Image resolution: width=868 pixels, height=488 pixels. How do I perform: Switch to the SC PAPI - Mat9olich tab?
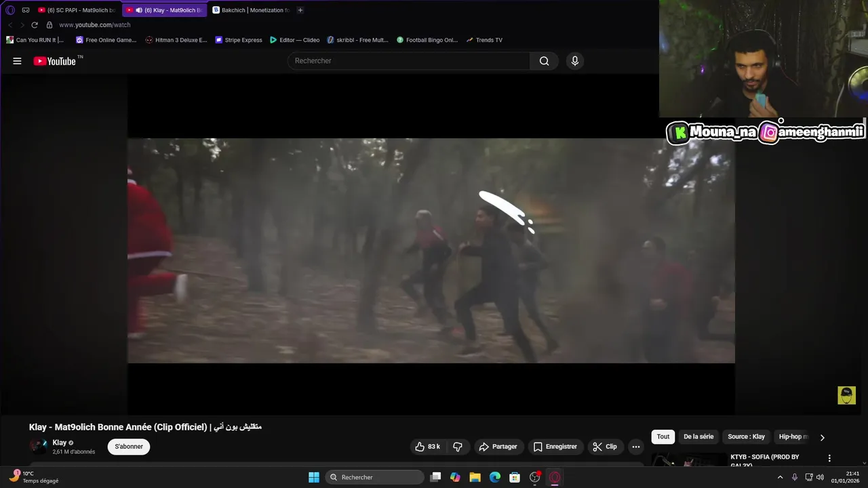(x=77, y=10)
